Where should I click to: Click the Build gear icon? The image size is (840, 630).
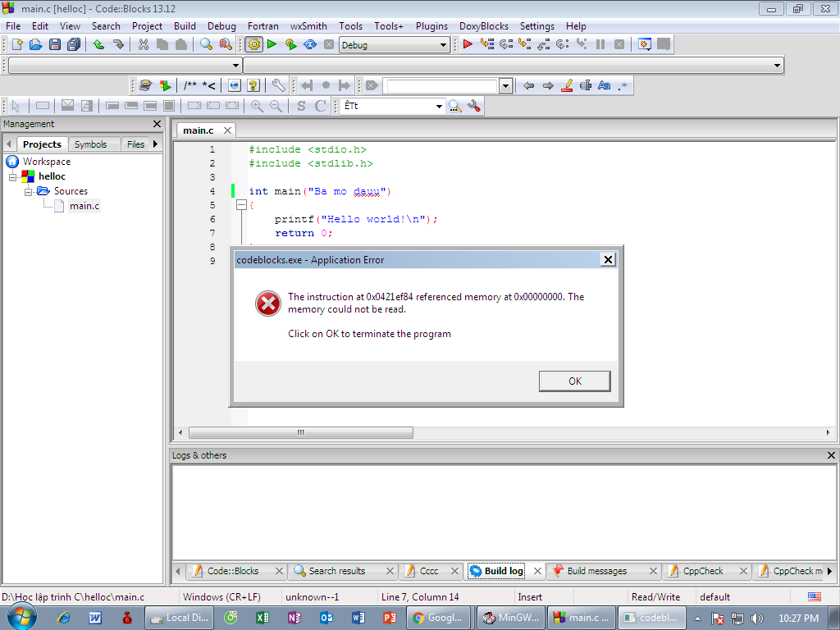pos(253,45)
